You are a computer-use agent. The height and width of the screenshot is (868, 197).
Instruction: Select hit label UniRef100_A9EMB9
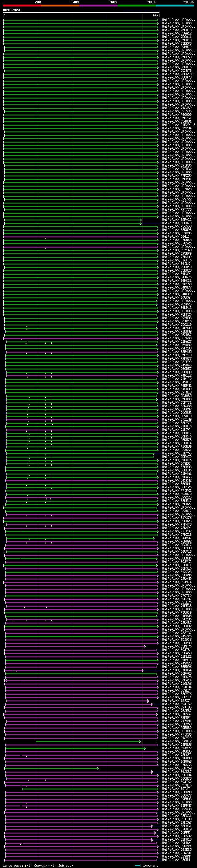pyautogui.click(x=177, y=728)
